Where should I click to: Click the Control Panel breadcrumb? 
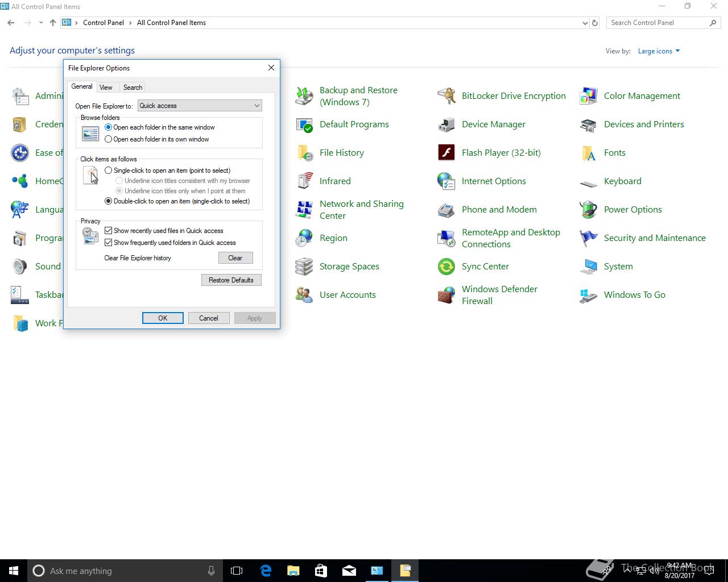(104, 23)
